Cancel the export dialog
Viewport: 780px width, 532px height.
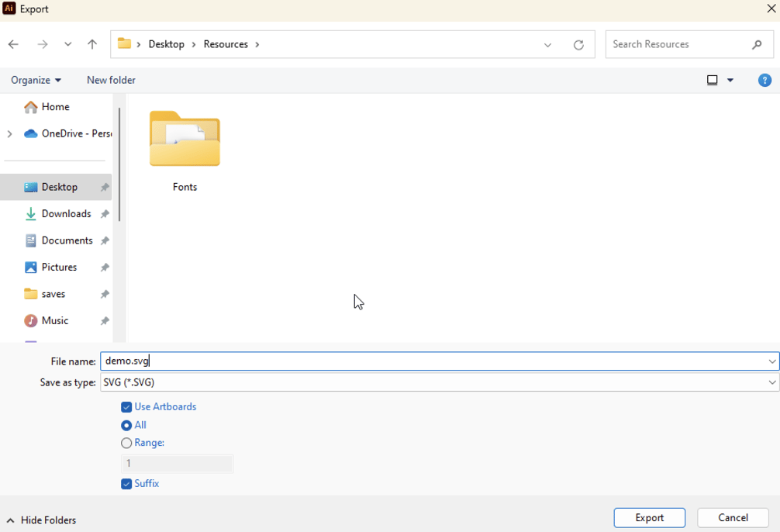732,517
